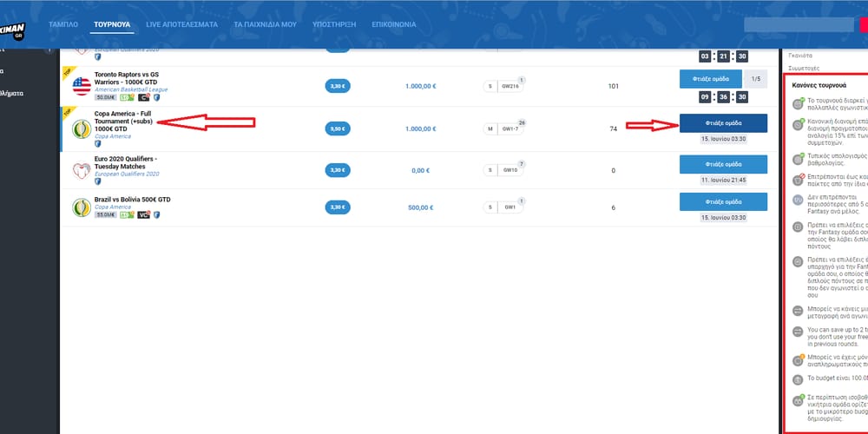
Task: Open the ΤΑΜΠΛΟ tab
Action: tap(63, 24)
